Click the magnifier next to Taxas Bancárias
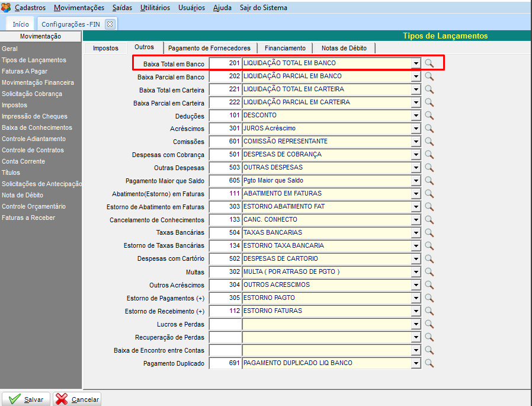The height and width of the screenshot is (406, 532). click(x=430, y=232)
